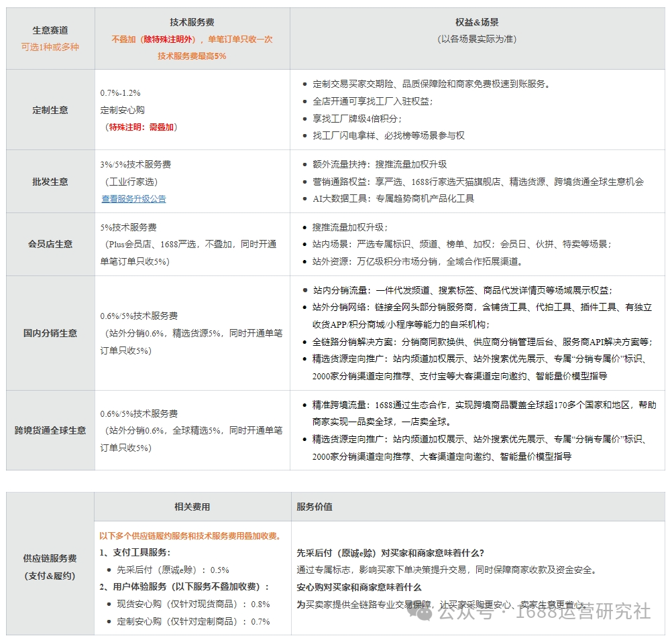Click the orange 以下多个供应链履约服务 notice line
The width and height of the screenshot is (672, 638).
click(190, 535)
